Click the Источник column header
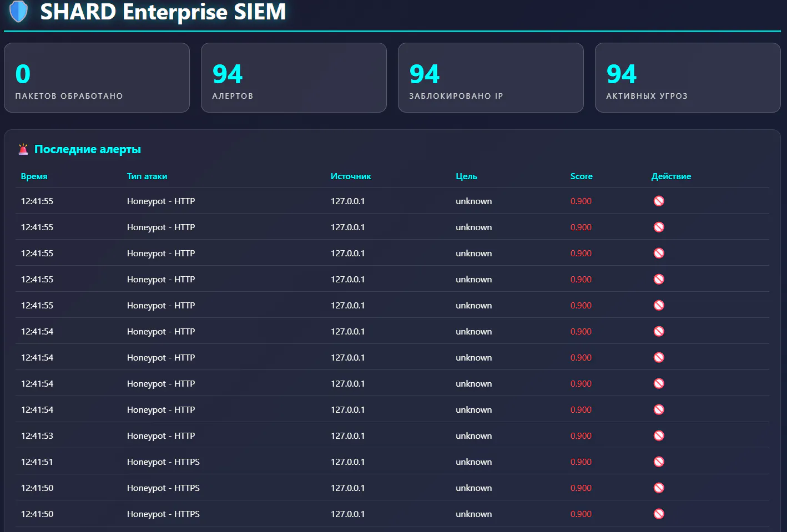The image size is (787, 532). click(351, 176)
